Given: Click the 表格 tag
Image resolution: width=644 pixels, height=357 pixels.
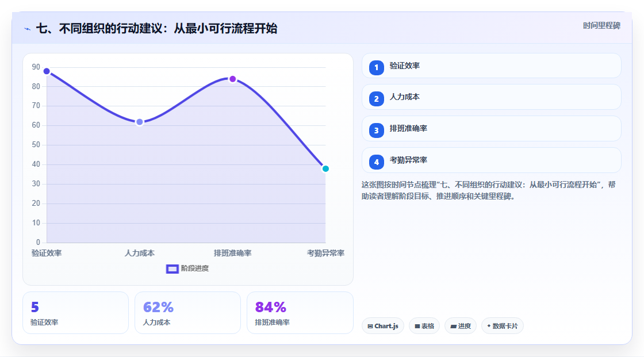Looking at the screenshot, I should tap(424, 326).
